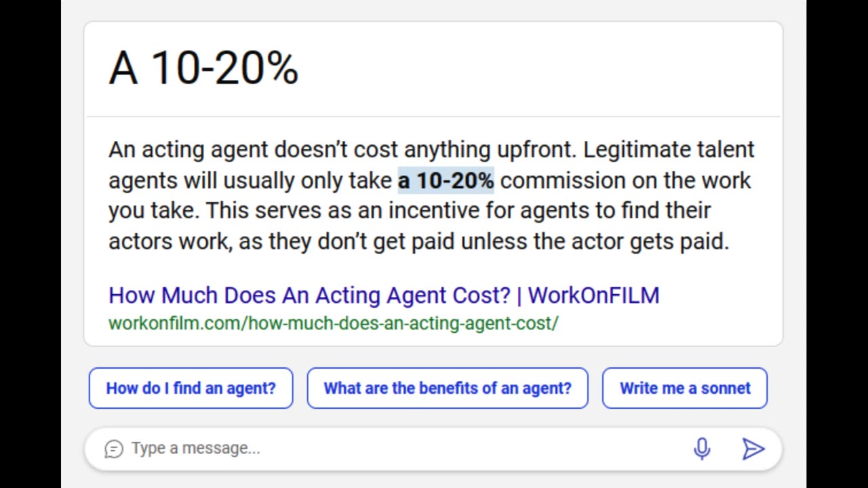
Task: Choose 'What are the benefits of an agent?' suggestion
Action: pyautogui.click(x=448, y=388)
